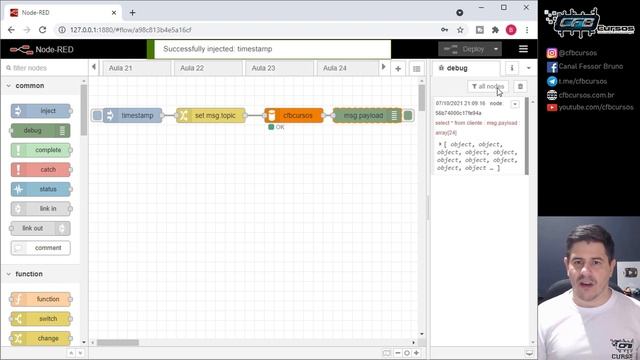Viewport: 640px width, 360px height.
Task: Open the list of flows button
Action: click(x=416, y=69)
